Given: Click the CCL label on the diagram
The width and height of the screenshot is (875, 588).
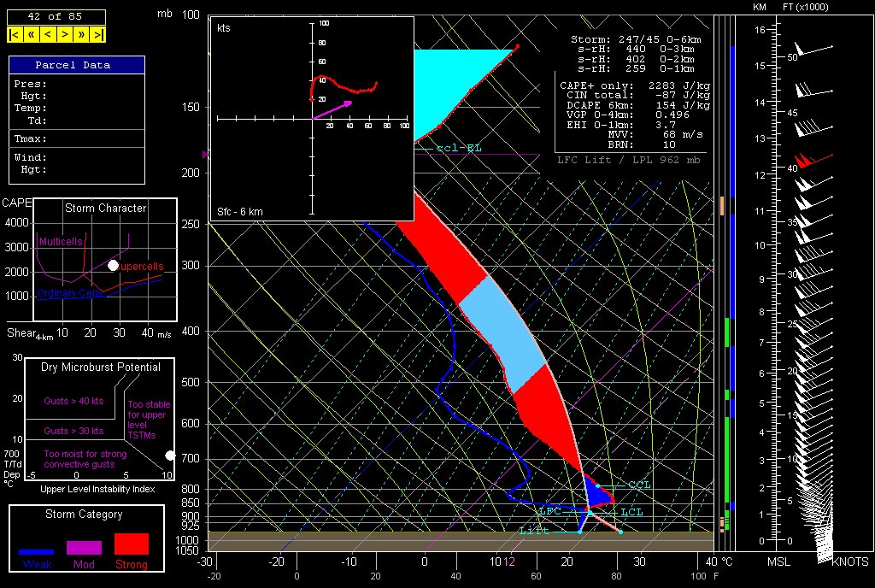Looking at the screenshot, I should tap(639, 485).
